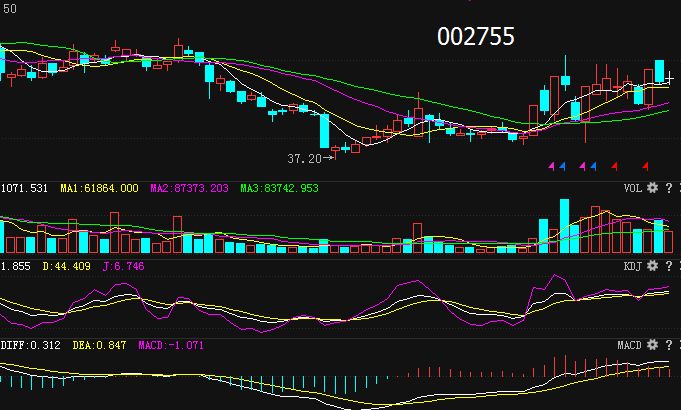681x410 pixels.
Task: Click the VOL indicator name label
Action: click(x=633, y=188)
